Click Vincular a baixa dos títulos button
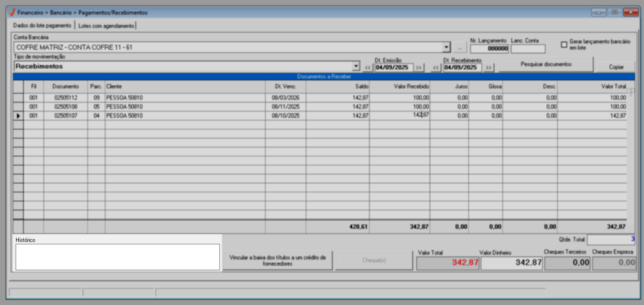 pos(277,260)
